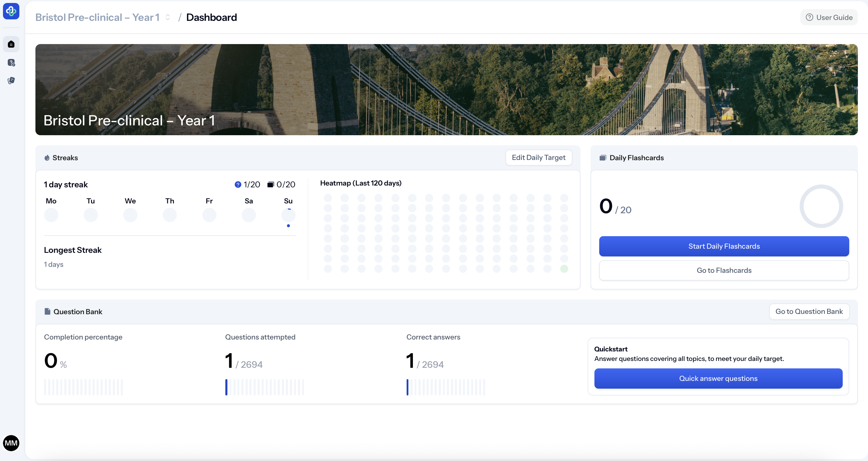Click the document icon beside Question Bank
This screenshot has height=461, width=868.
coord(48,312)
